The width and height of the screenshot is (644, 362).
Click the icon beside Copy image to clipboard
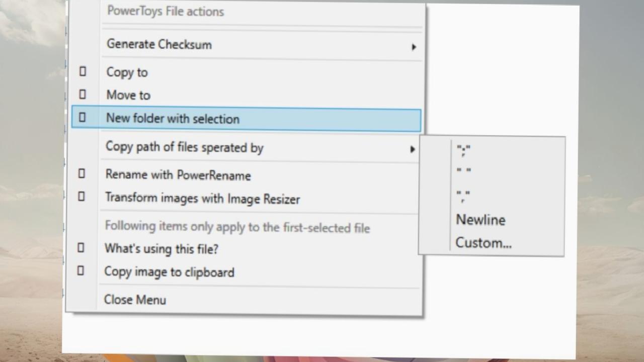(80, 271)
